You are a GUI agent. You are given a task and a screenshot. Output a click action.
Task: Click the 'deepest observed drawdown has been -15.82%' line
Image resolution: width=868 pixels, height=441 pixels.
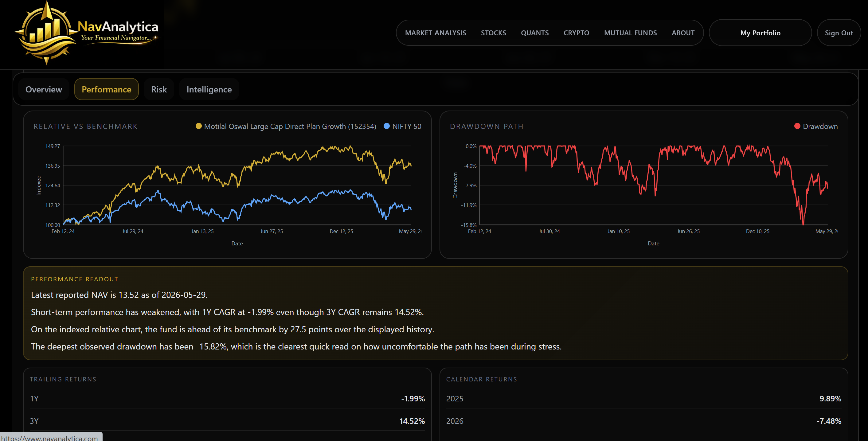coord(296,346)
